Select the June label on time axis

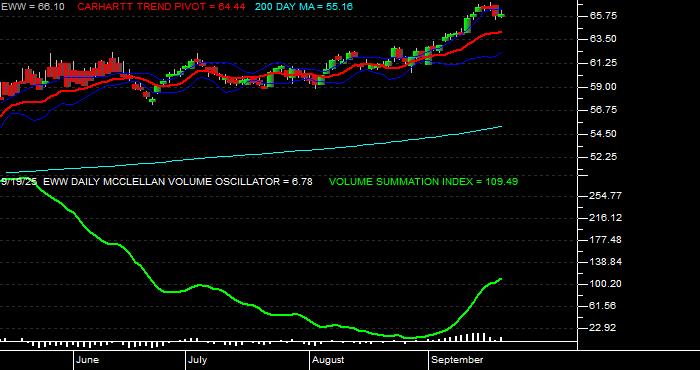click(x=88, y=360)
